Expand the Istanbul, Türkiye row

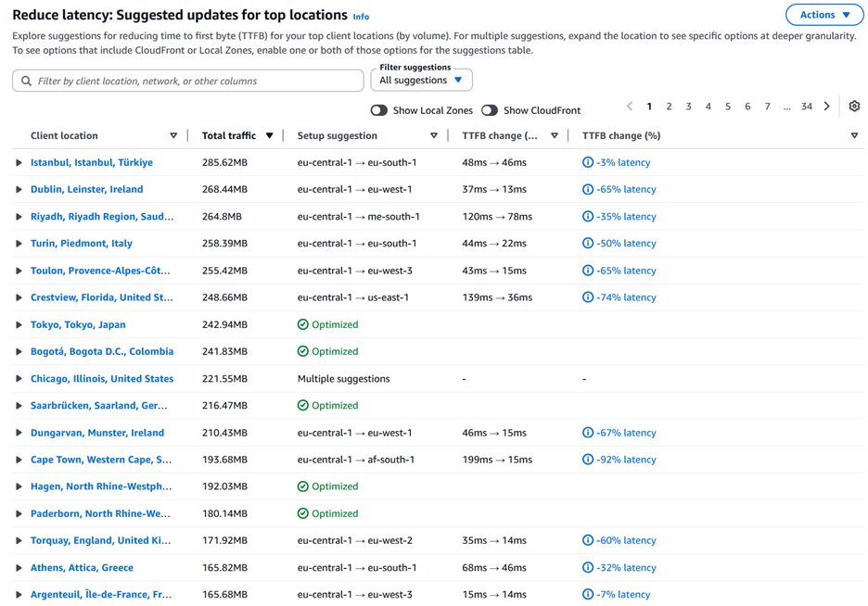[19, 163]
